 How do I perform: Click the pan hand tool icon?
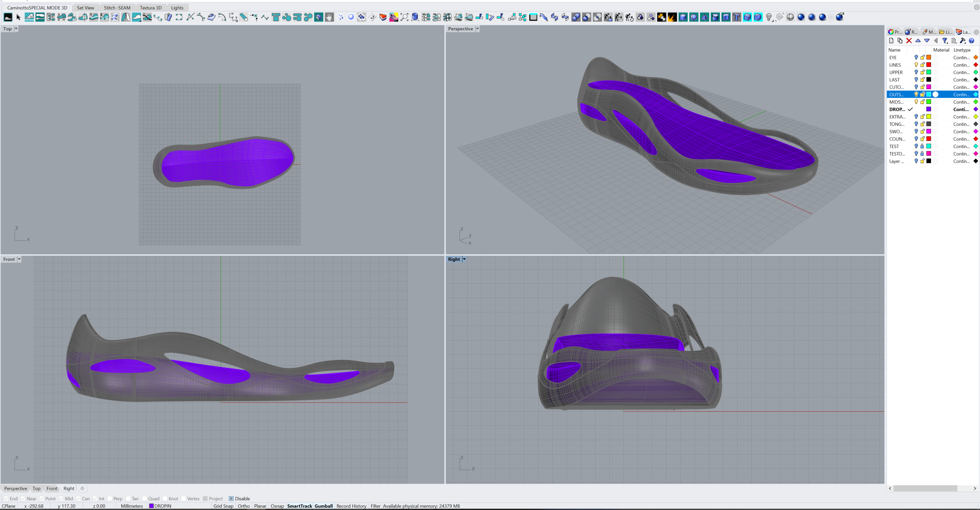tap(329, 17)
